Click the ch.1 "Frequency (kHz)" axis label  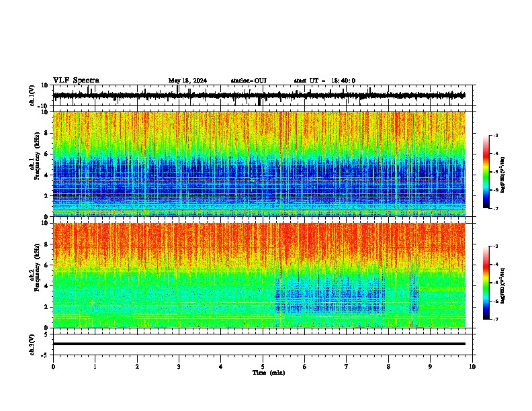(37, 156)
